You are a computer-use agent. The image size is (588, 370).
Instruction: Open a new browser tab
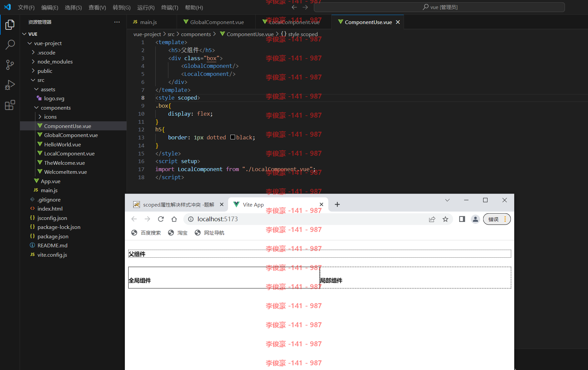[337, 204]
